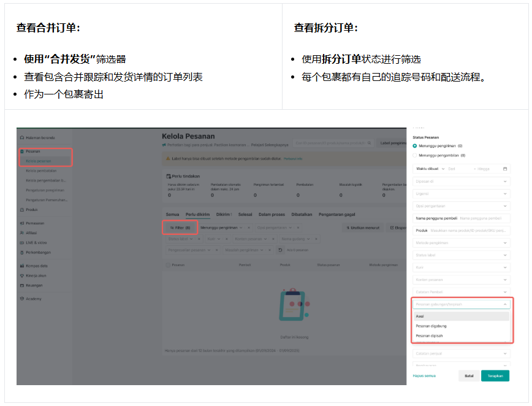
Task: Click the reset filters circular arrow icon
Action: [x=280, y=250]
